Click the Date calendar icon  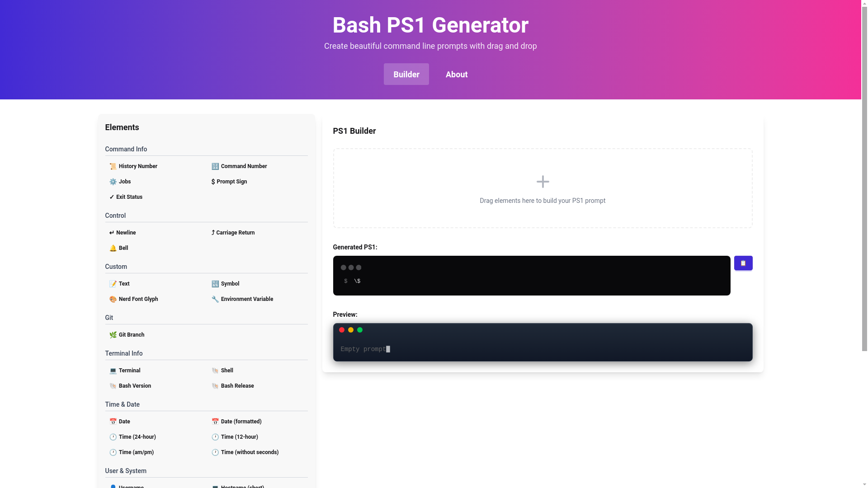click(x=113, y=422)
